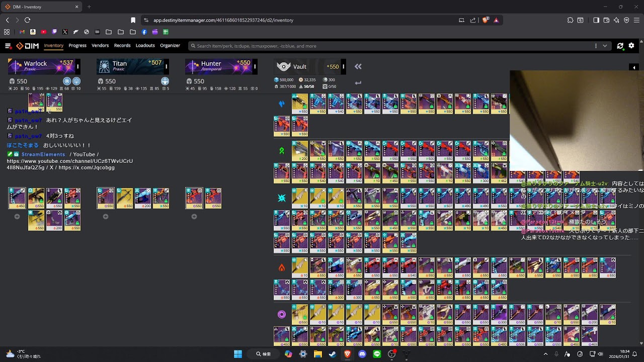Open LINE from the taskbar
The width and height of the screenshot is (644, 362).
coord(377,354)
